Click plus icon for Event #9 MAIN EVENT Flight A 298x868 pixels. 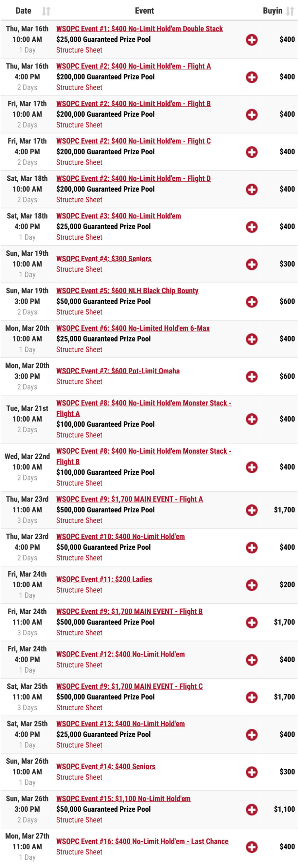[252, 510]
